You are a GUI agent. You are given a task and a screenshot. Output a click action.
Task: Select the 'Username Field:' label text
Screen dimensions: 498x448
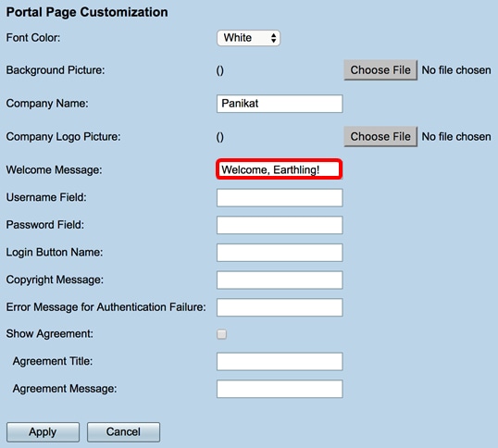pos(46,197)
